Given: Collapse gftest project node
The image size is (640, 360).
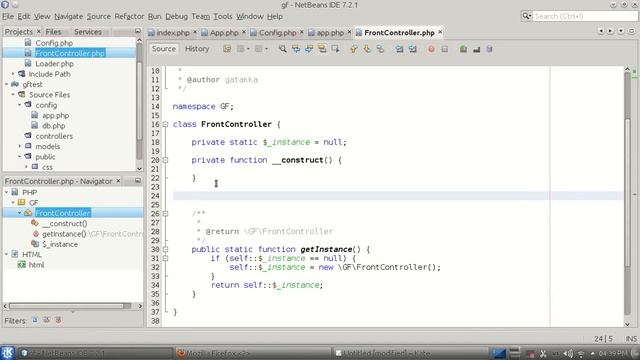Looking at the screenshot, I should coord(7,84).
